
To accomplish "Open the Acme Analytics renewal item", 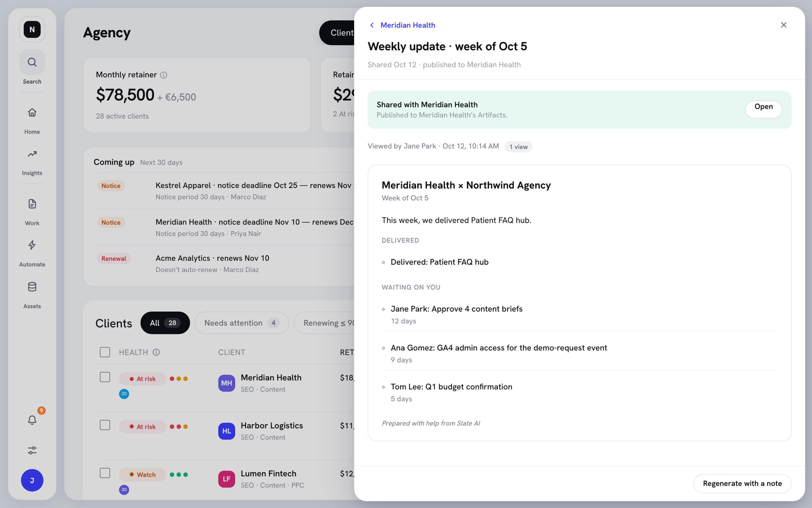I will (x=225, y=263).
